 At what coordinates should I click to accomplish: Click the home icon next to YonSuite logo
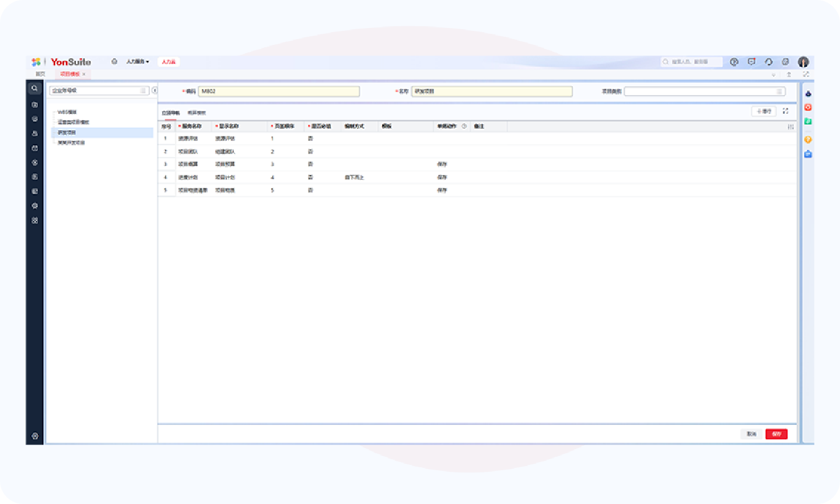point(114,62)
